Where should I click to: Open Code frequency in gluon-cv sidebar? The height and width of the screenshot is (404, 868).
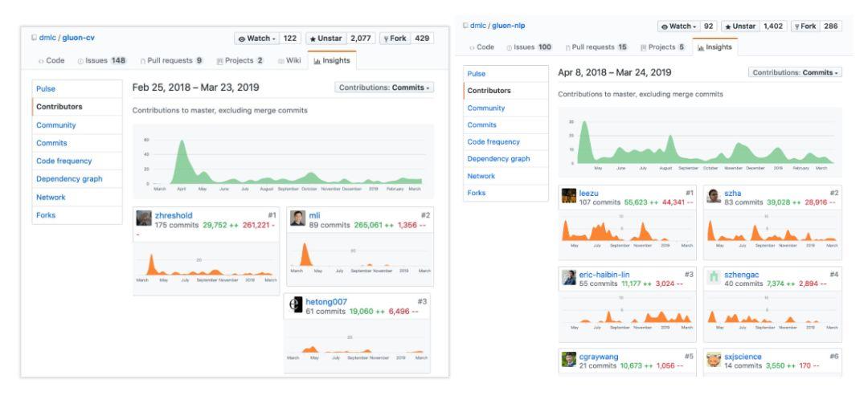(77, 161)
